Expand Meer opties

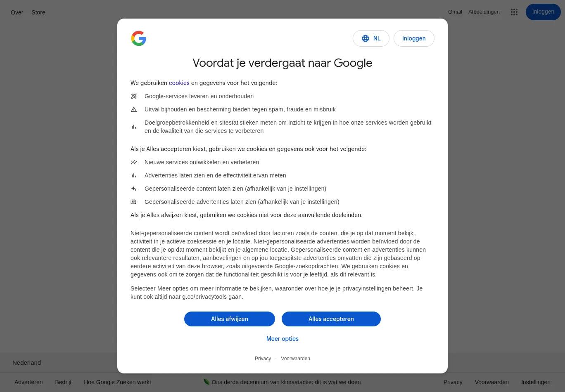pos(282,339)
